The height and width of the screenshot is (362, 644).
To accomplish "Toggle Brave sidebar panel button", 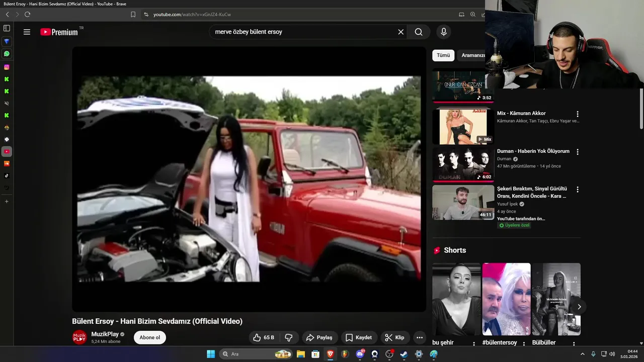I will point(7,28).
